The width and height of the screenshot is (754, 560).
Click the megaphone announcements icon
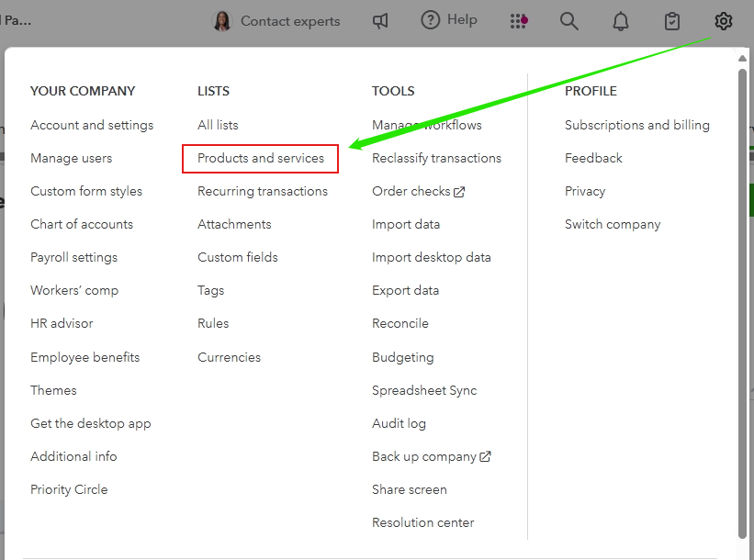coord(380,21)
